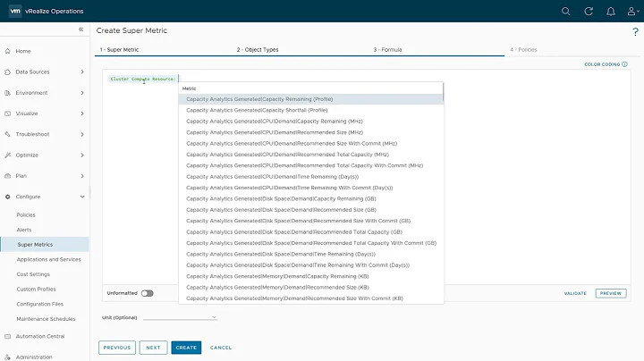Open Maintenance Schedules
Image resolution: width=644 pixels, height=361 pixels.
tap(46, 319)
